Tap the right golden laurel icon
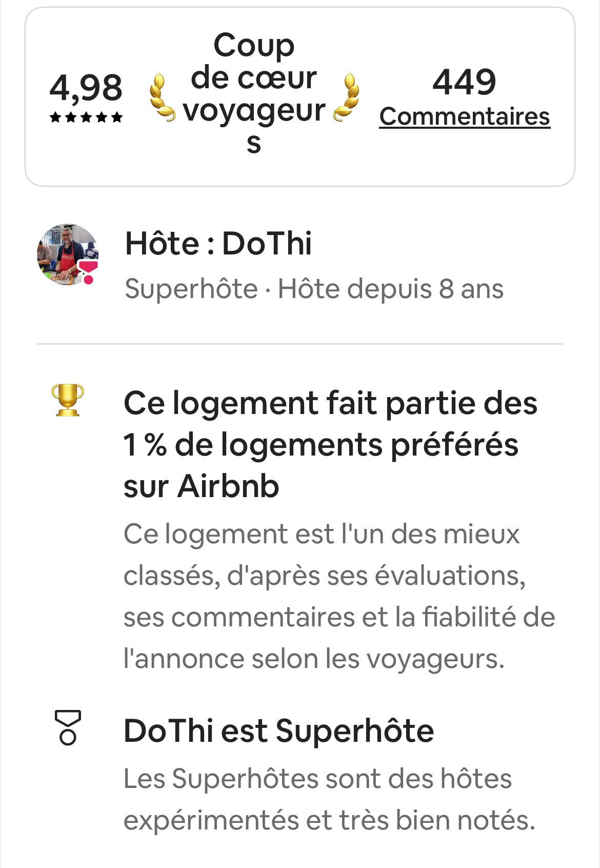Screen dimensions: 600x868 346,97
